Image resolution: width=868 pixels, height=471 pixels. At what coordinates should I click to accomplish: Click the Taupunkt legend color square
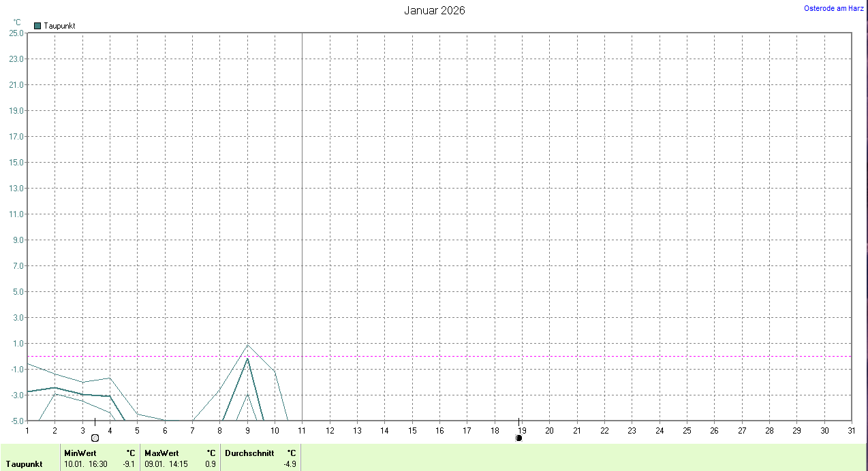click(37, 26)
